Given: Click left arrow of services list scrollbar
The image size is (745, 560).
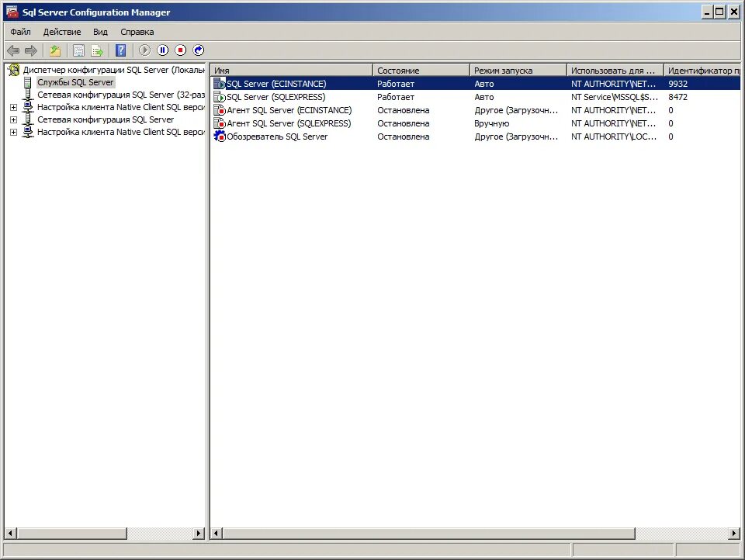Looking at the screenshot, I should 217,534.
